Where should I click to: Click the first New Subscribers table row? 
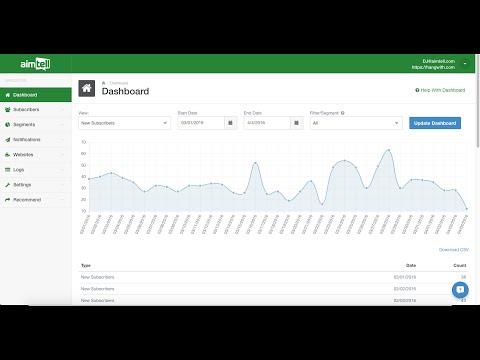(x=273, y=277)
